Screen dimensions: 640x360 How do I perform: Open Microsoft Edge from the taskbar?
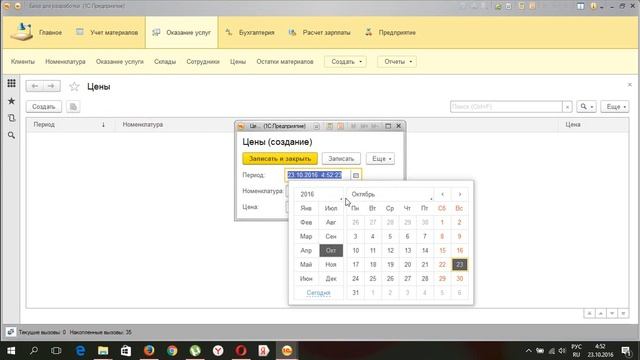pyautogui.click(x=80, y=351)
